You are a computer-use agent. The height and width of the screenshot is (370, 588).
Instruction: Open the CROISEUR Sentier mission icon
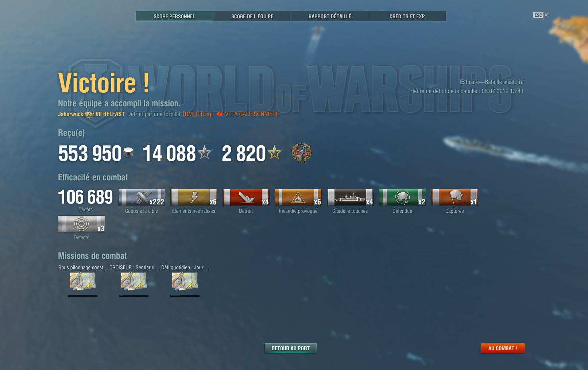tap(134, 282)
